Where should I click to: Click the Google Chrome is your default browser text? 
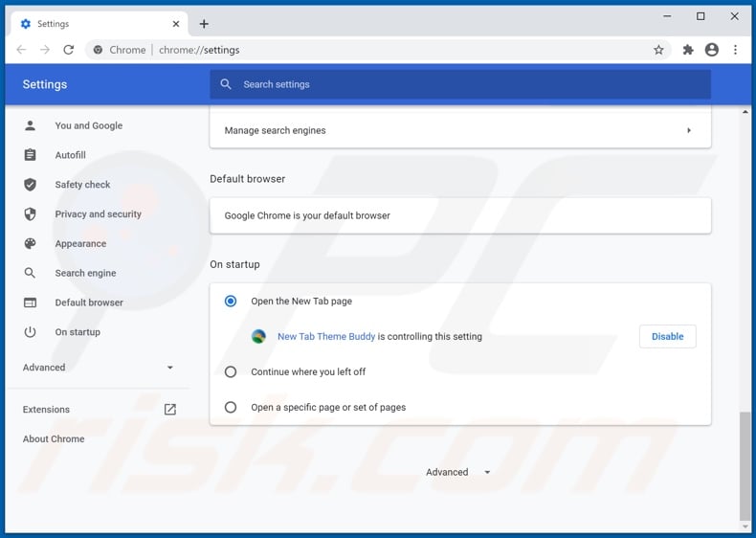pos(307,215)
